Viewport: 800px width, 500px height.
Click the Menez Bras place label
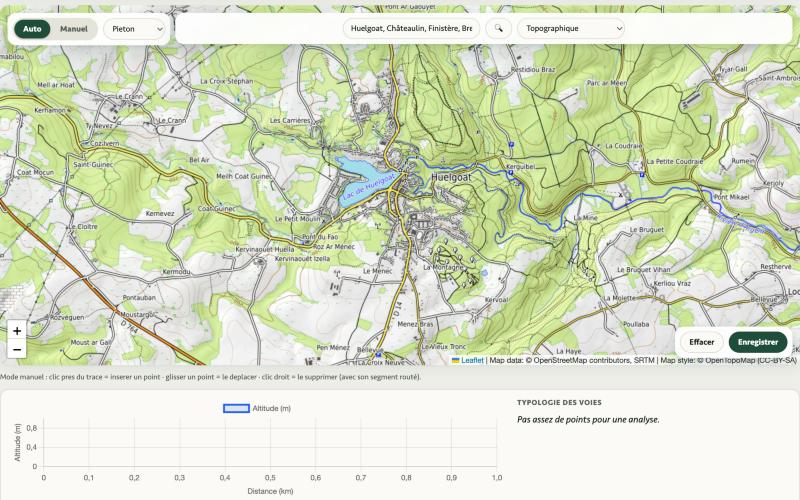point(415,324)
